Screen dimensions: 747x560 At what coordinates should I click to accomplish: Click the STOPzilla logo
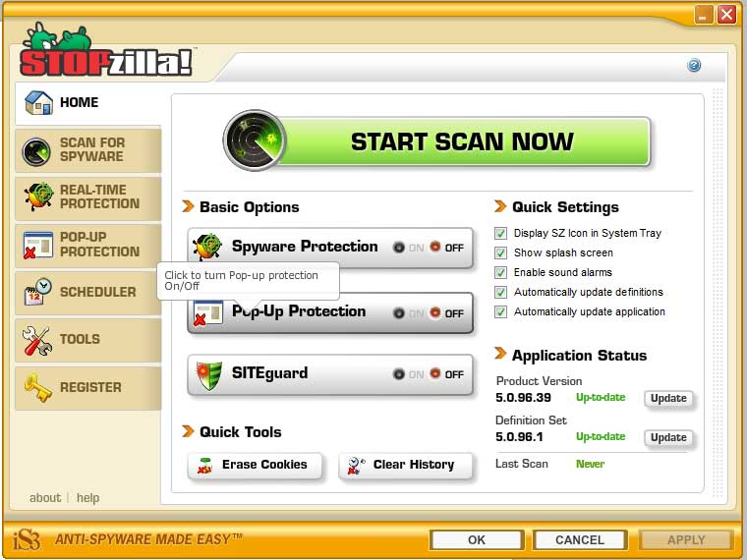click(x=106, y=50)
